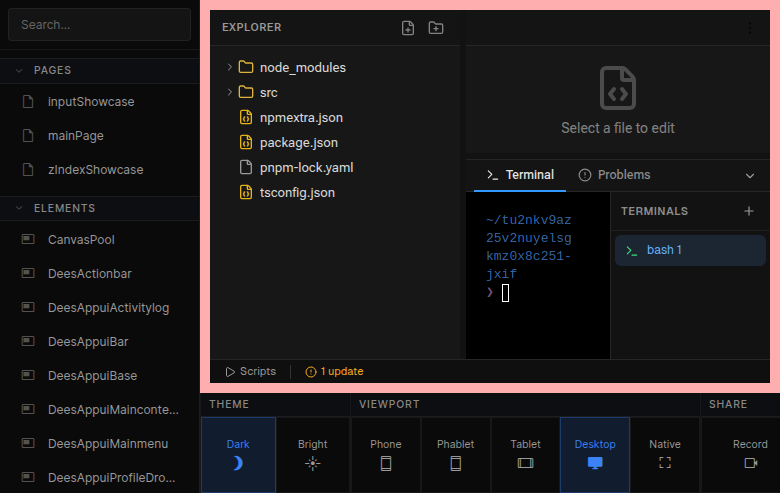This screenshot has height=493, width=780.
Task: Expand the src folder
Action: pos(229,92)
